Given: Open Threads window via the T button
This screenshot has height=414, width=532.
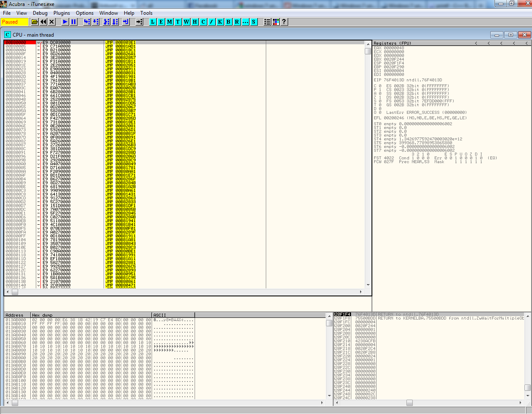Looking at the screenshot, I should 178,22.
